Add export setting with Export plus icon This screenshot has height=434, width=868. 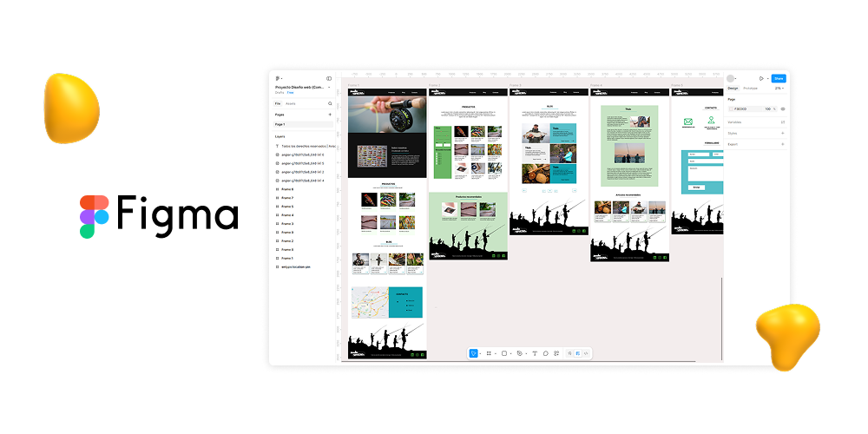pyautogui.click(x=783, y=144)
